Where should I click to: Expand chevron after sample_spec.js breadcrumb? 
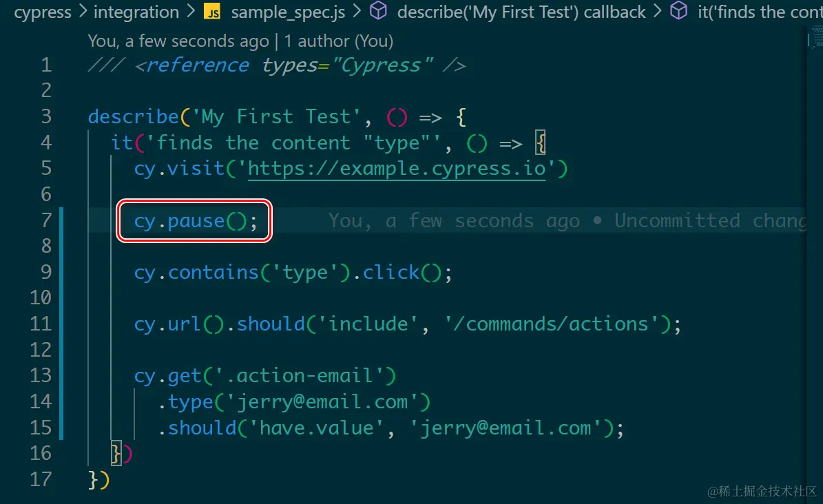pyautogui.click(x=357, y=12)
